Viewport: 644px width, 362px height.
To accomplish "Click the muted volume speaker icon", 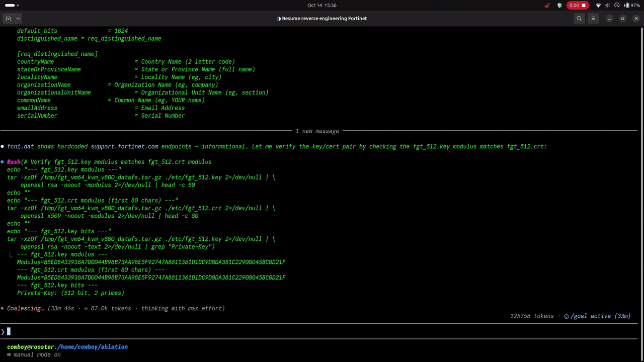I will tap(608, 6).
